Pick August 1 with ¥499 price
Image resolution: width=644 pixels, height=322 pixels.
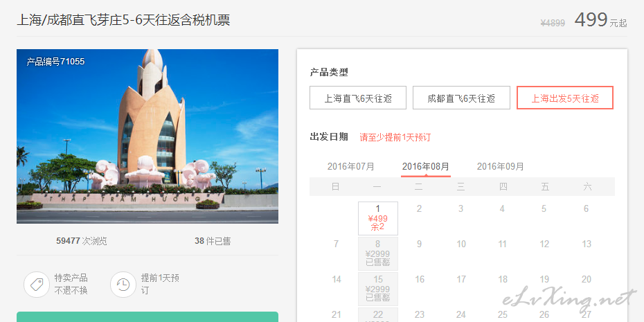[378, 219]
